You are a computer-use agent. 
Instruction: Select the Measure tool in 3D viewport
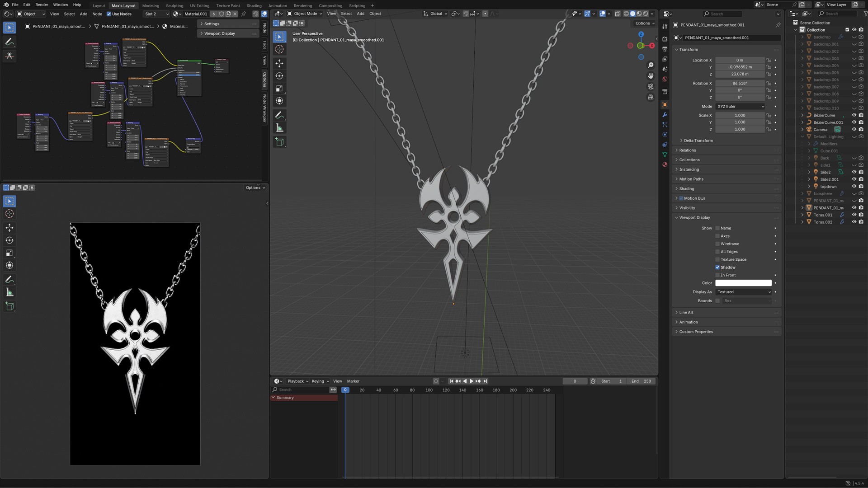(279, 128)
